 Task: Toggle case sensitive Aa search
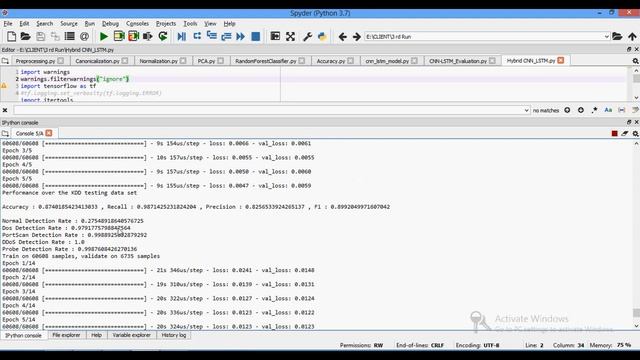[x=608, y=110]
